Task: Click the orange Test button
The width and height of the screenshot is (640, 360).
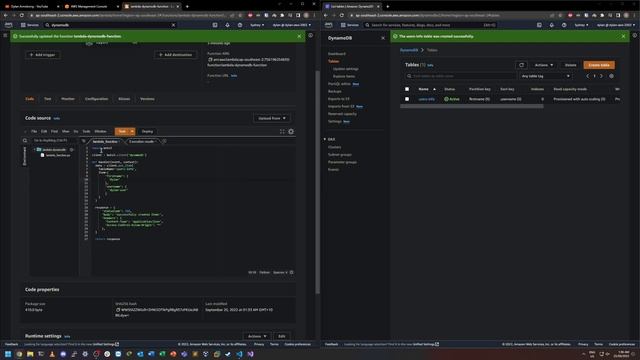Action: [x=122, y=131]
